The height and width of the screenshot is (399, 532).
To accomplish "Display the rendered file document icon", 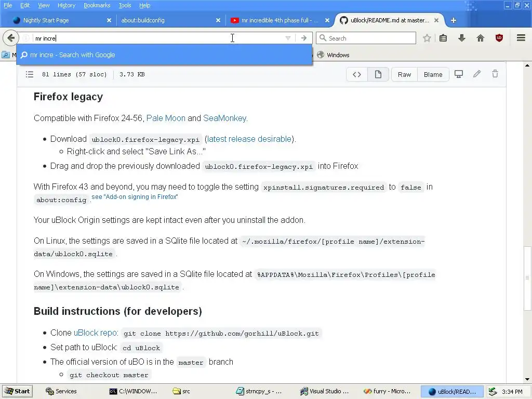I will pyautogui.click(x=378, y=74).
